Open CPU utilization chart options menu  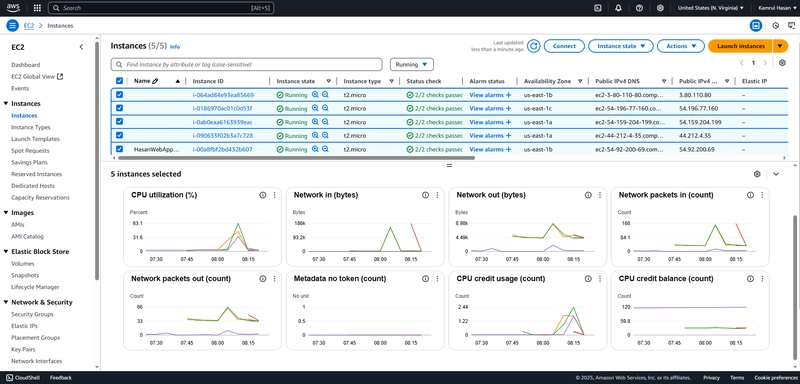pyautogui.click(x=274, y=195)
